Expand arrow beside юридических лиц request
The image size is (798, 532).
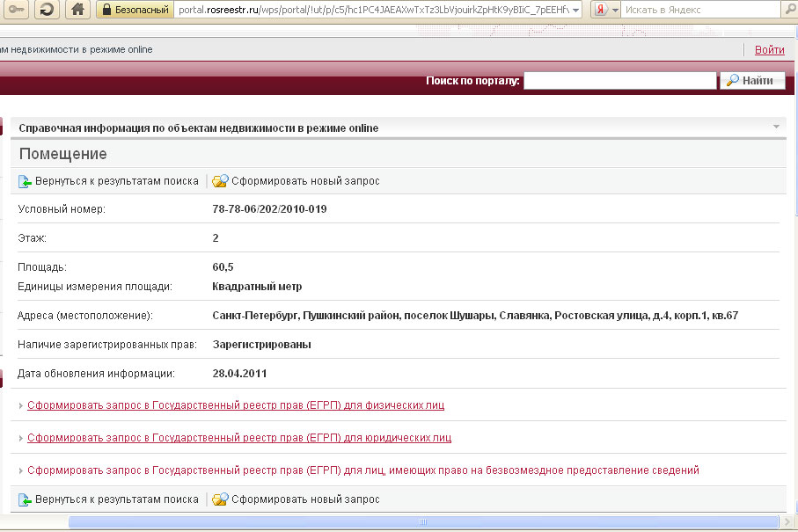pyautogui.click(x=21, y=439)
